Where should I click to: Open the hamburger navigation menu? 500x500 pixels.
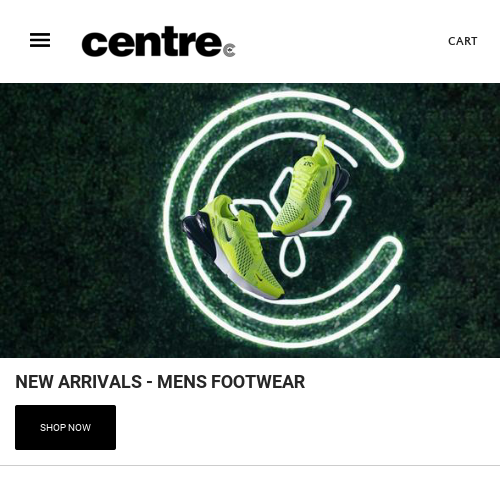click(x=40, y=40)
